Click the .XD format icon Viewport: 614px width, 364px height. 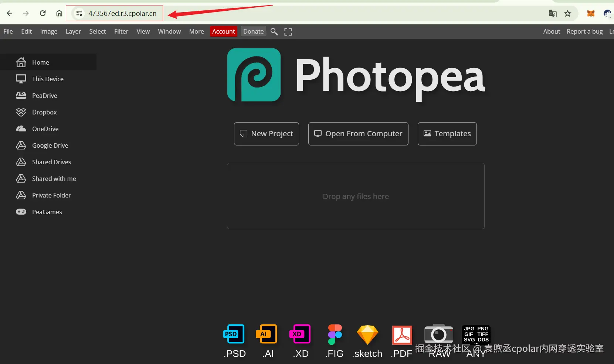tap(300, 334)
